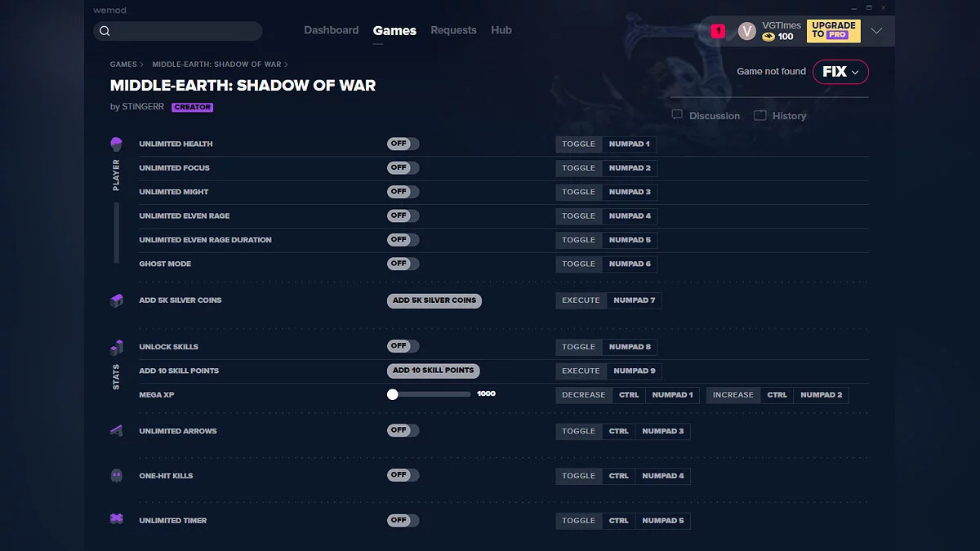Expand the FIX dropdown button
This screenshot has height=551, width=980.
840,72
